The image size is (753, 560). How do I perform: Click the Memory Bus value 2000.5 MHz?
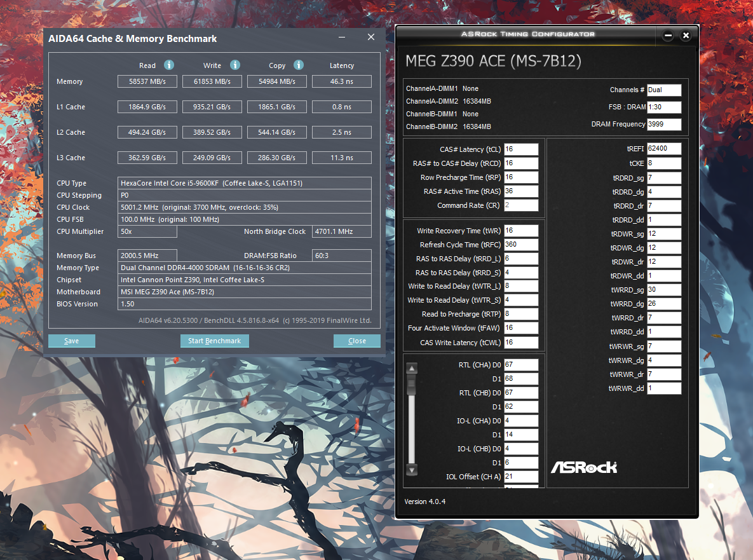click(147, 256)
